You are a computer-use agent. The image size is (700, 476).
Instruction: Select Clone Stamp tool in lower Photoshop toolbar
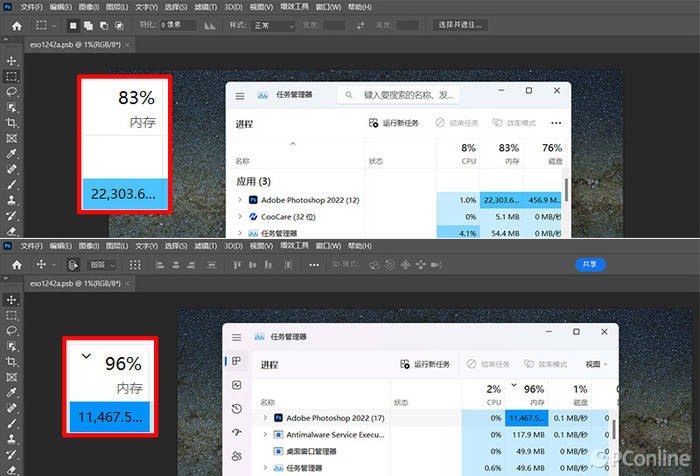[x=12, y=439]
